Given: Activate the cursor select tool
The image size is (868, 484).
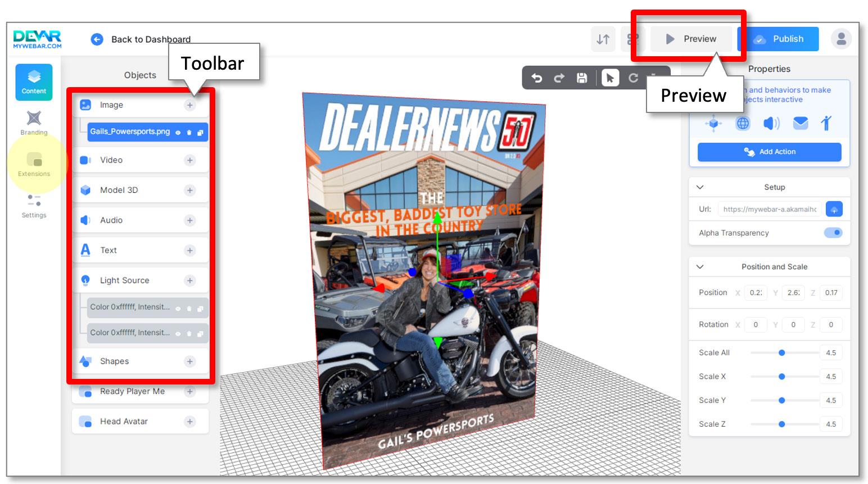Looking at the screenshot, I should point(610,78).
